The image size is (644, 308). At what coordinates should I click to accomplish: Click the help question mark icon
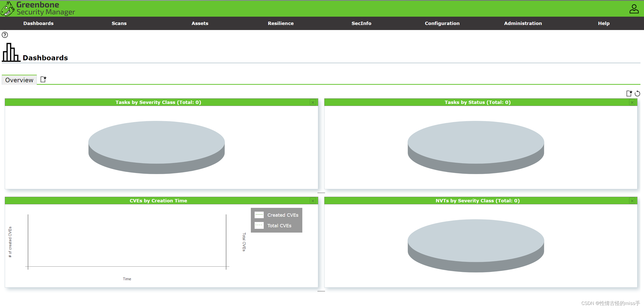click(5, 35)
